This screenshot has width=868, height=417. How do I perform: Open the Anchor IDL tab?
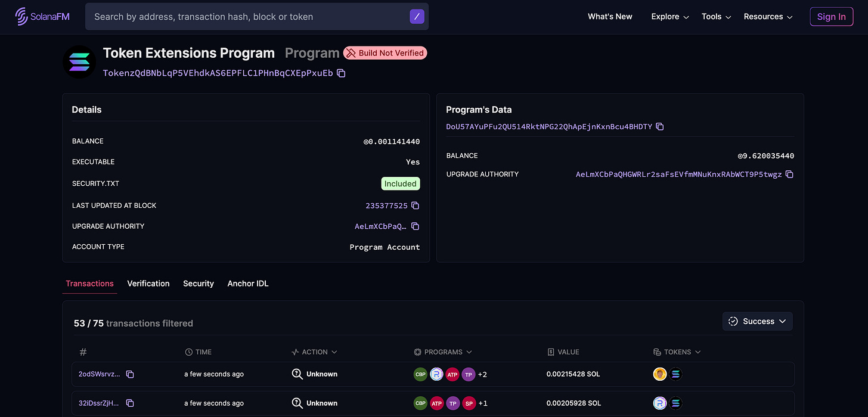coord(248,284)
